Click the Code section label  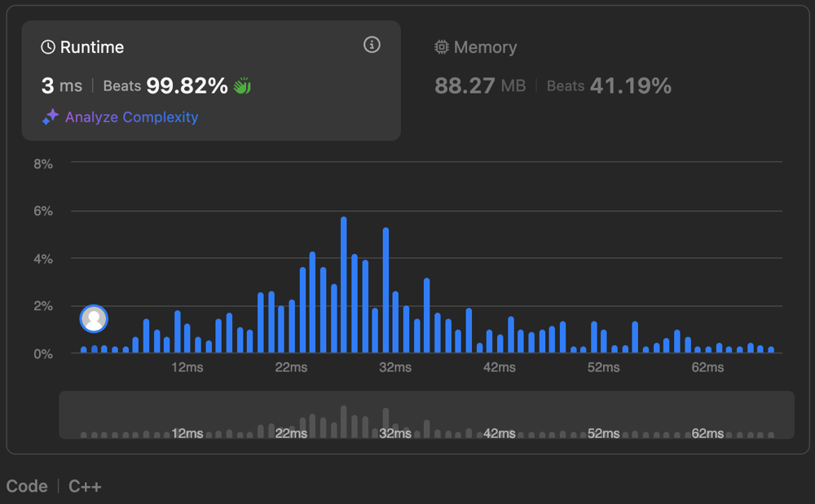[x=27, y=486]
